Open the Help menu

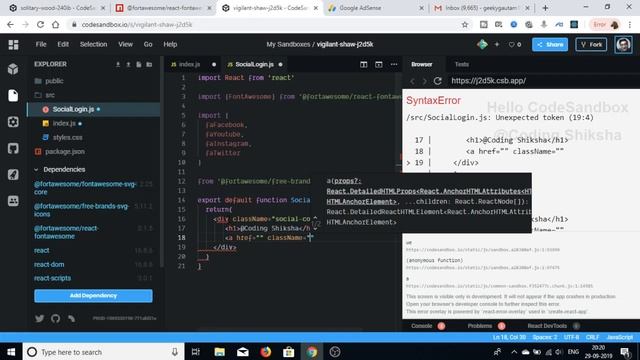[170, 44]
